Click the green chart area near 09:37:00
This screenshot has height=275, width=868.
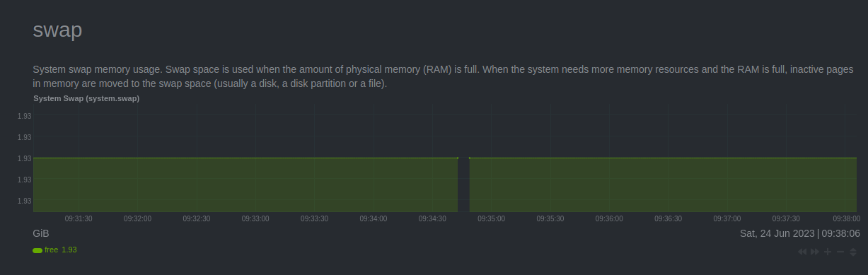[x=727, y=185]
